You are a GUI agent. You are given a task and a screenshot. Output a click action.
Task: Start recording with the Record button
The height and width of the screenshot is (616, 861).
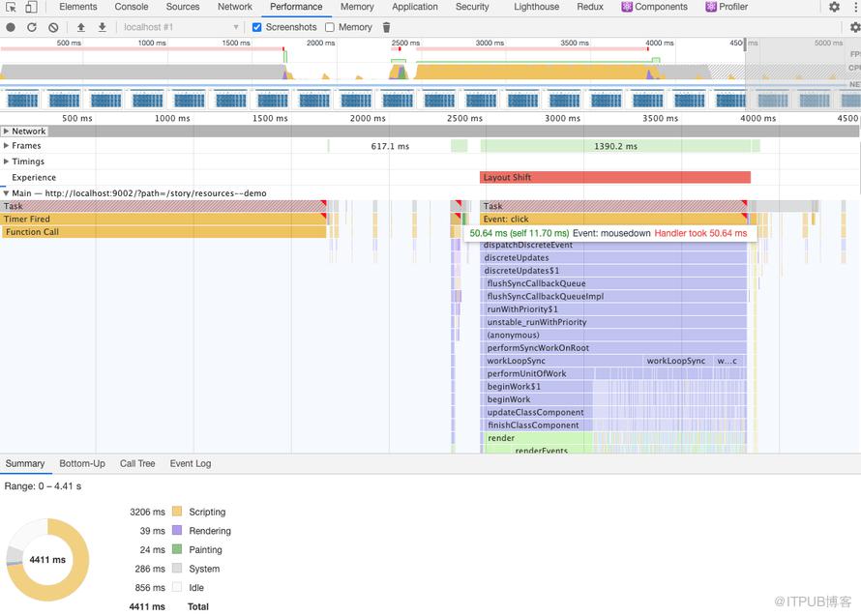click(x=11, y=27)
